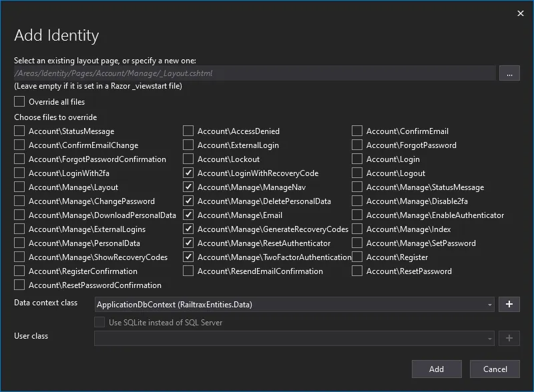Check Account\Manage\Layout
The width and height of the screenshot is (534, 392).
[x=19, y=187]
